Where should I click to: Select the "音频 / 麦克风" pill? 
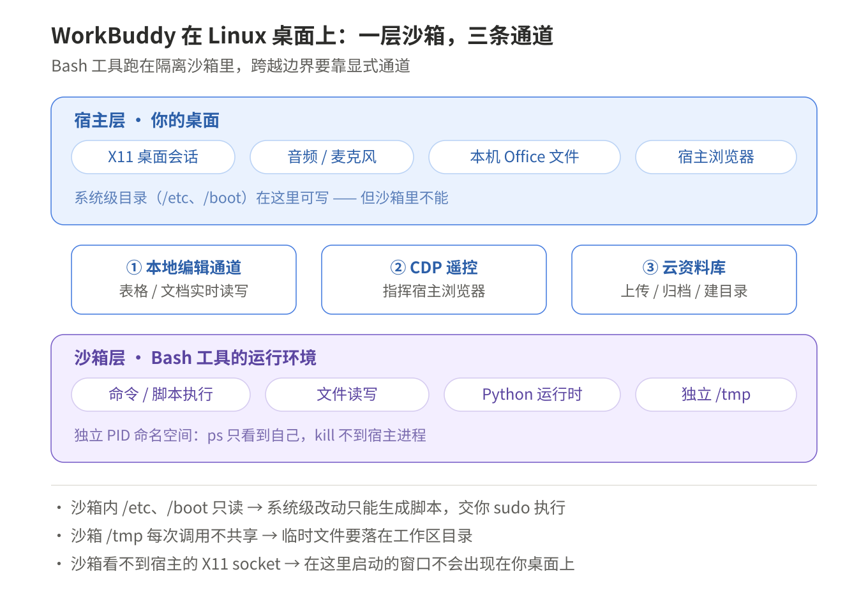pos(332,157)
